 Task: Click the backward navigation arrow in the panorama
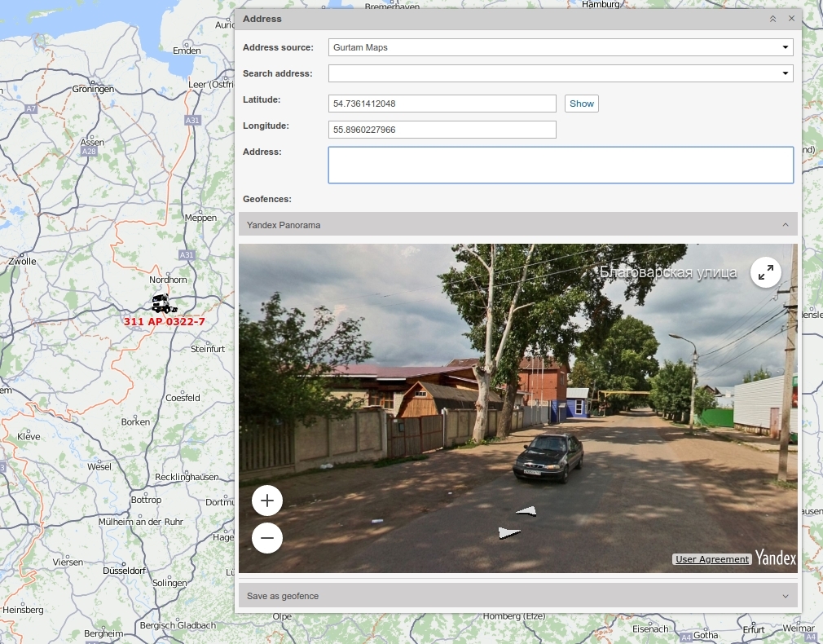point(508,532)
